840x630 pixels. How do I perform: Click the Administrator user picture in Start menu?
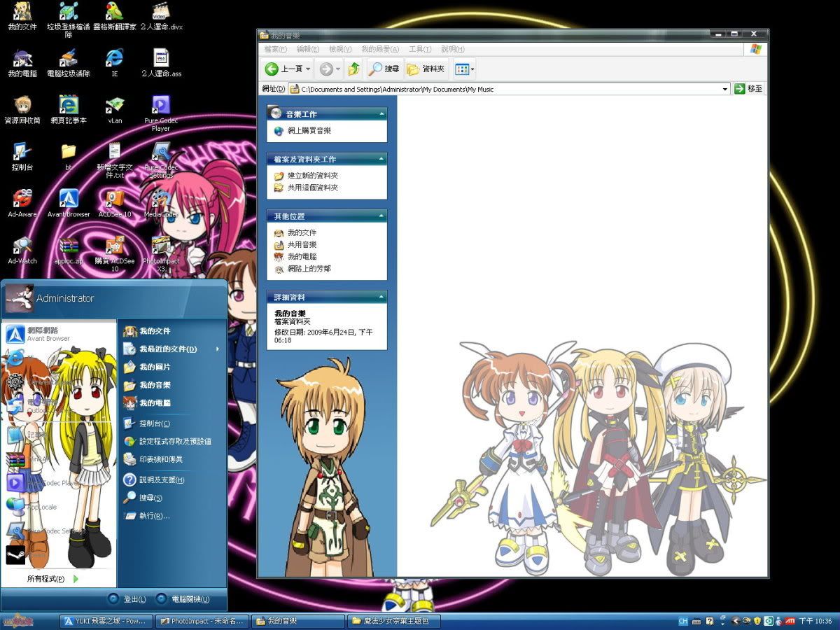(20, 298)
